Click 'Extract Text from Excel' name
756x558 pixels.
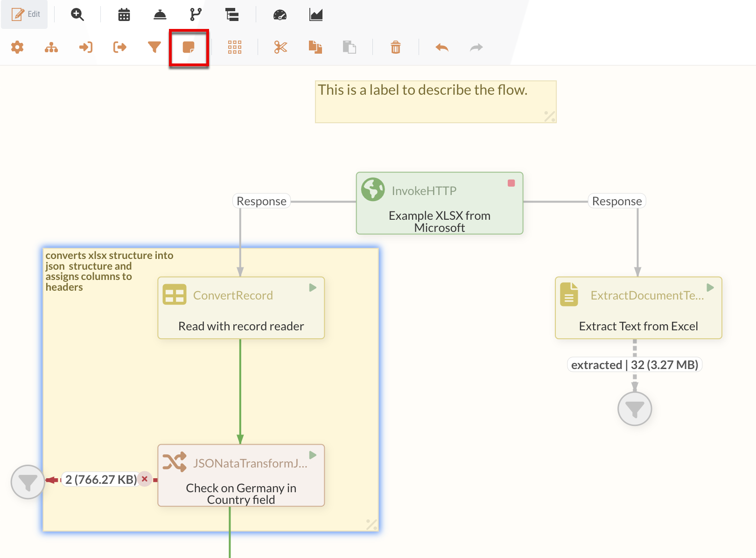coord(638,326)
